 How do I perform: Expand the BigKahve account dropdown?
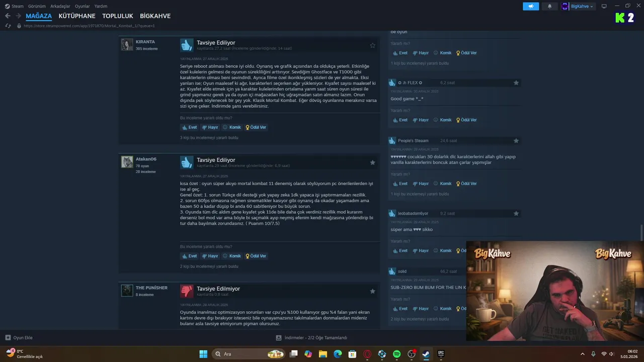click(x=578, y=6)
